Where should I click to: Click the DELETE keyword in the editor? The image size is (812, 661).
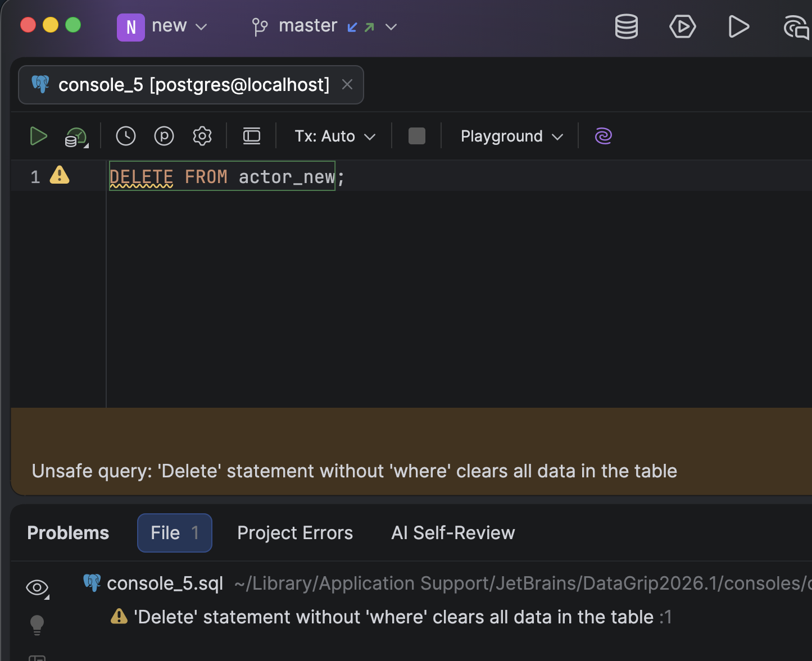tap(141, 177)
